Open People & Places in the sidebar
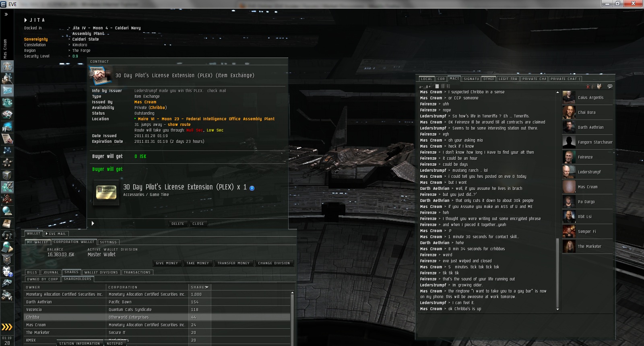Viewport: 644px width, 346px height. pos(7,78)
